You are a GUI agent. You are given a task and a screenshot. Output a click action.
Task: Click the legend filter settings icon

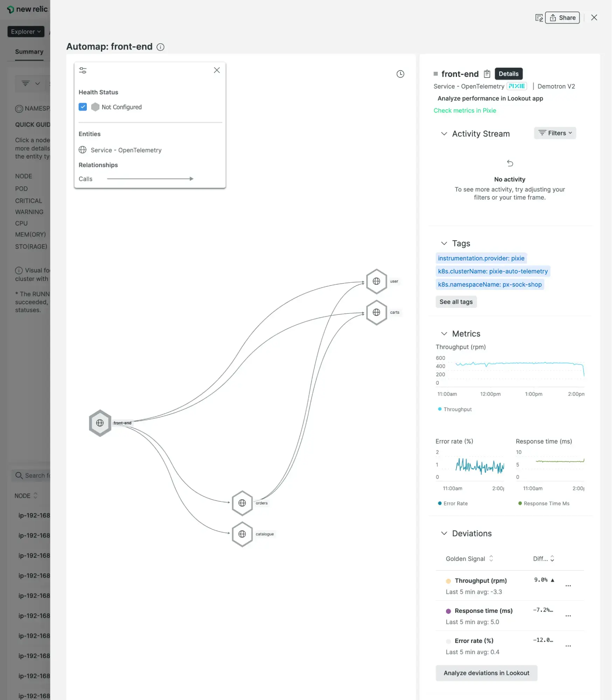(x=83, y=70)
